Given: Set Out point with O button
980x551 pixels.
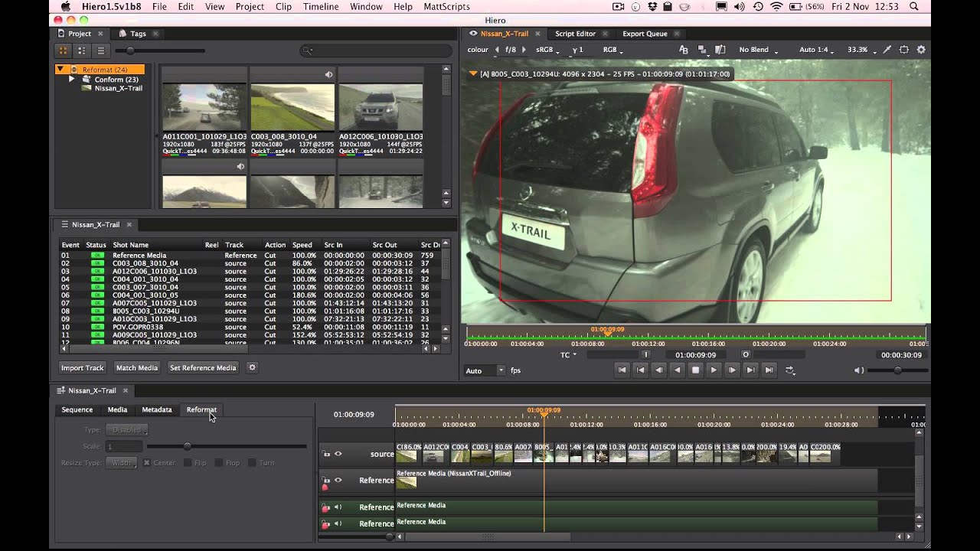Looking at the screenshot, I should point(746,354).
